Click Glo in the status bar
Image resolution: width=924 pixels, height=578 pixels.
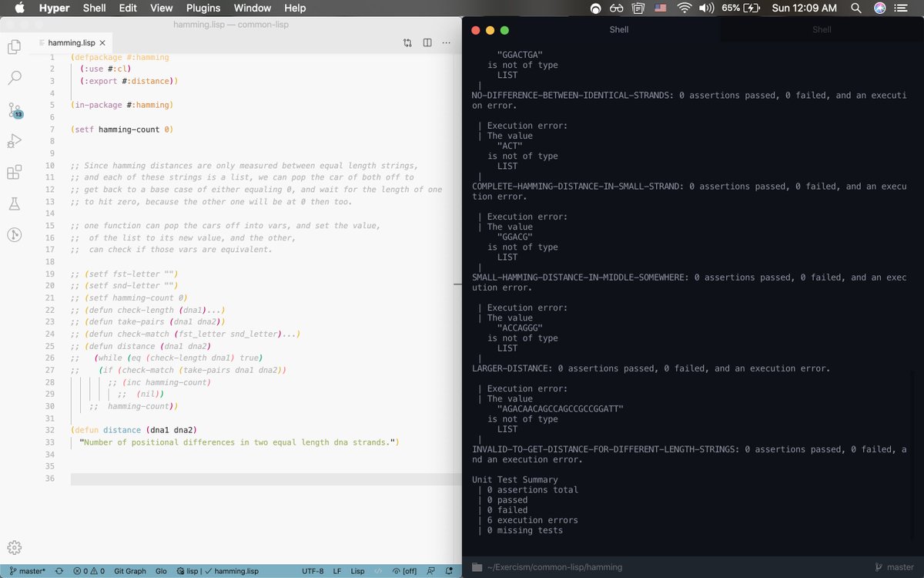pyautogui.click(x=161, y=571)
